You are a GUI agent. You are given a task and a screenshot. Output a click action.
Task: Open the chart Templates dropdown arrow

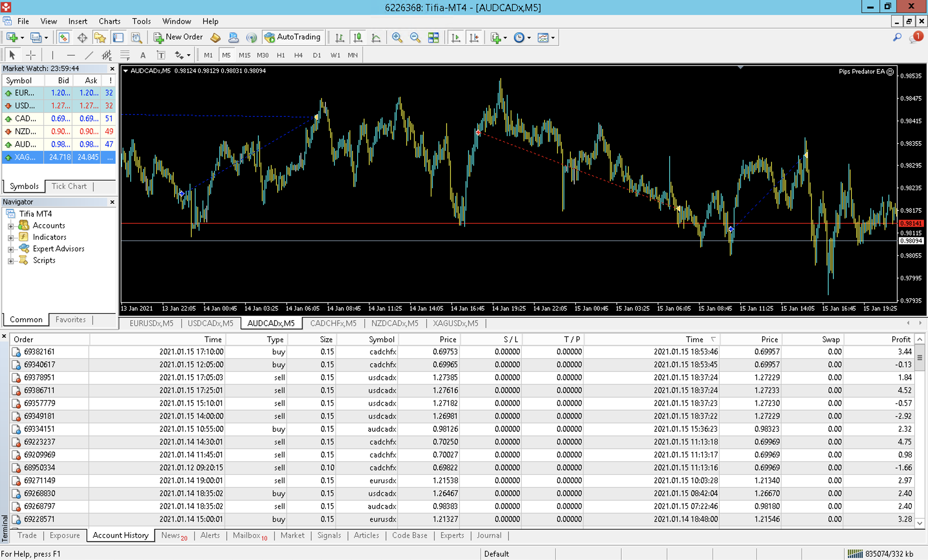tap(553, 38)
